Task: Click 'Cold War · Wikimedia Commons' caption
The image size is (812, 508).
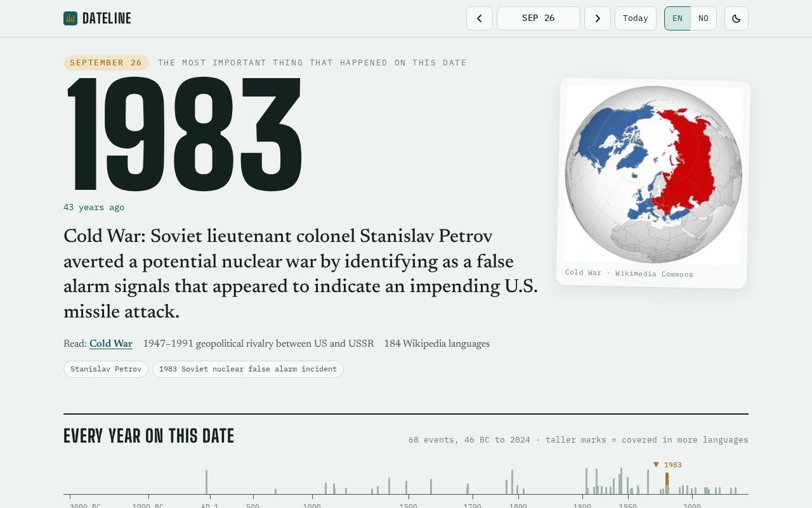Action: [x=629, y=273]
